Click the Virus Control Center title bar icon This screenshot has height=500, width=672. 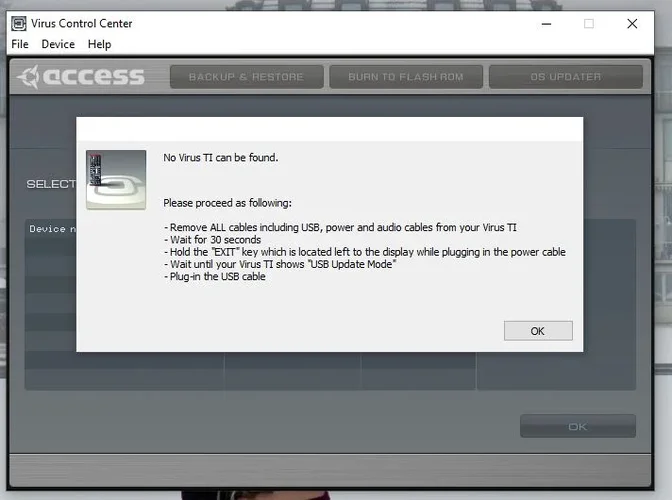19,23
